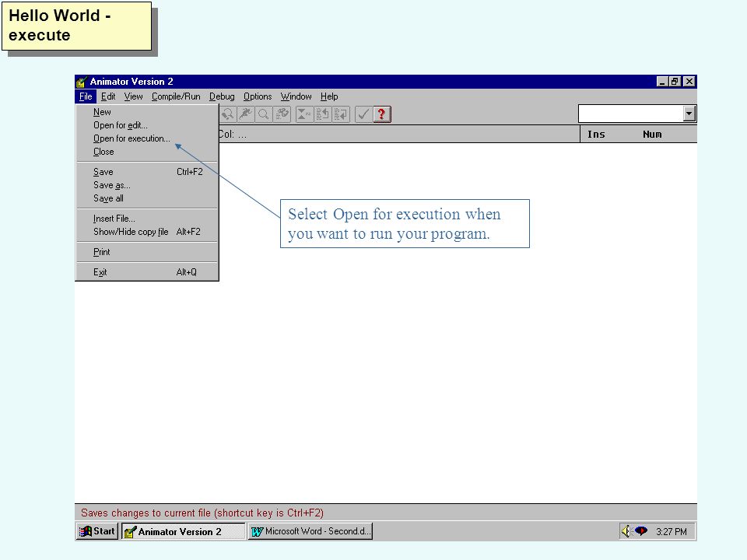Click the red tray icon beside the clock
The height and width of the screenshot is (560, 747).
641,530
